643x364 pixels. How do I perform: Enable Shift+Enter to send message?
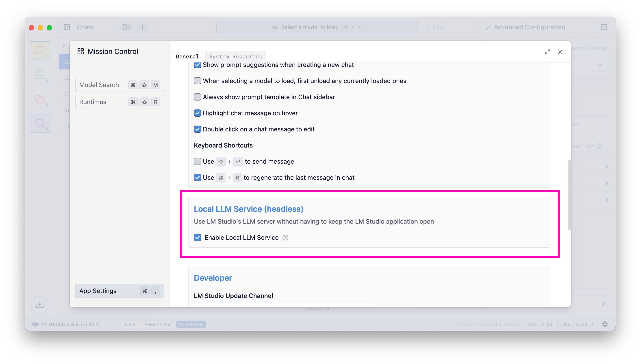coord(198,161)
